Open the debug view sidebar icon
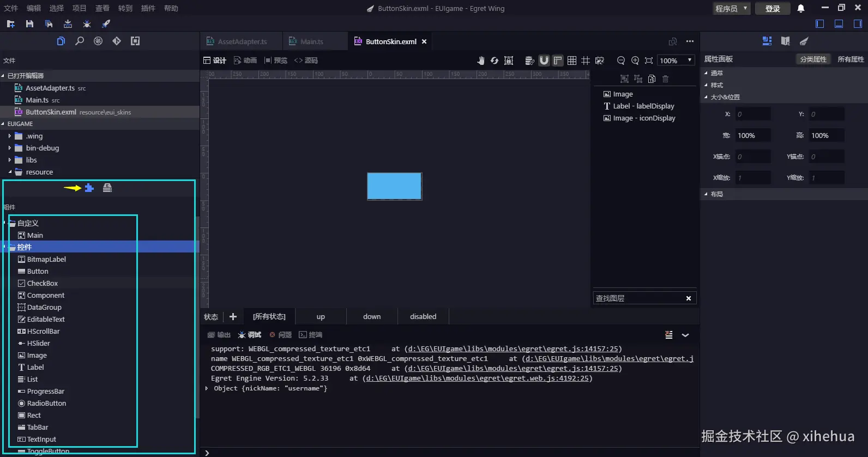 (x=98, y=41)
